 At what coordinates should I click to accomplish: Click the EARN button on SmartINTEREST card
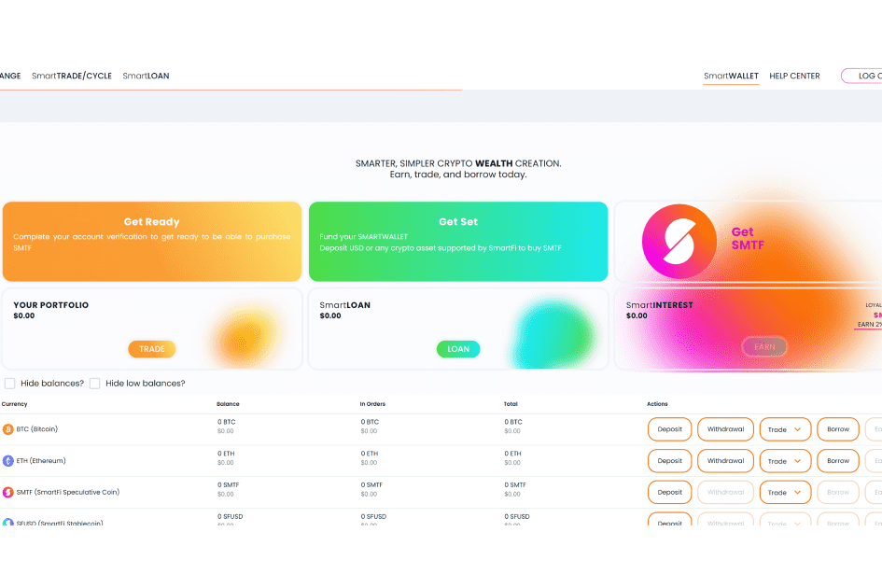tap(764, 346)
